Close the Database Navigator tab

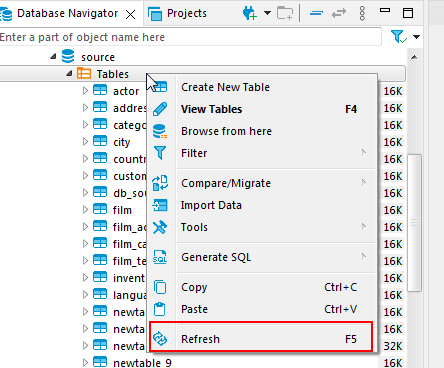131,14
